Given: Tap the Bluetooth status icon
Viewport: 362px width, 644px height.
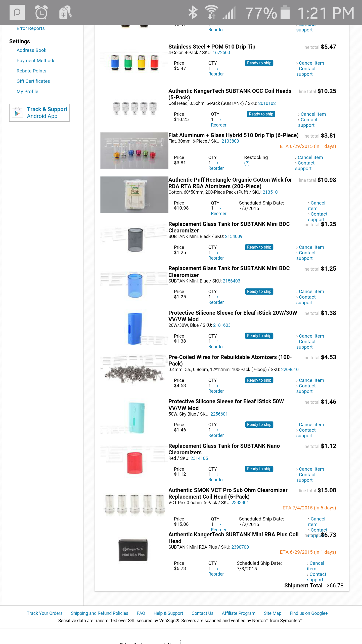Looking at the screenshot, I should click(193, 12).
